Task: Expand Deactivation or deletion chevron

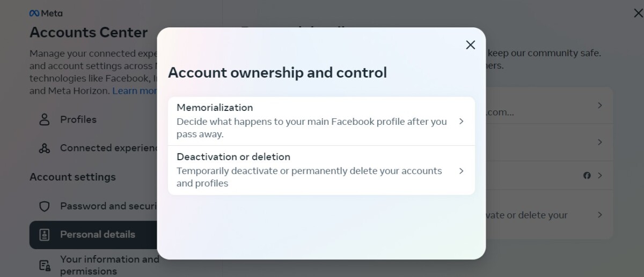Action: pyautogui.click(x=461, y=171)
